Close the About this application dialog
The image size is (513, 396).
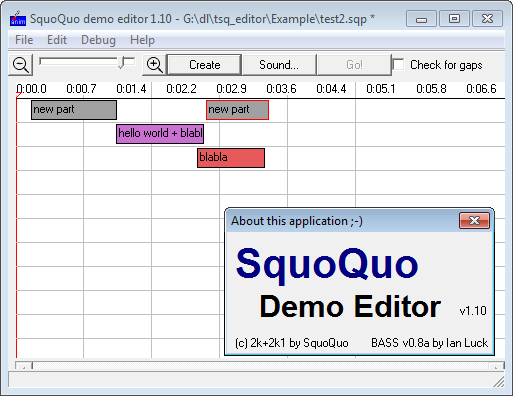[x=474, y=221]
